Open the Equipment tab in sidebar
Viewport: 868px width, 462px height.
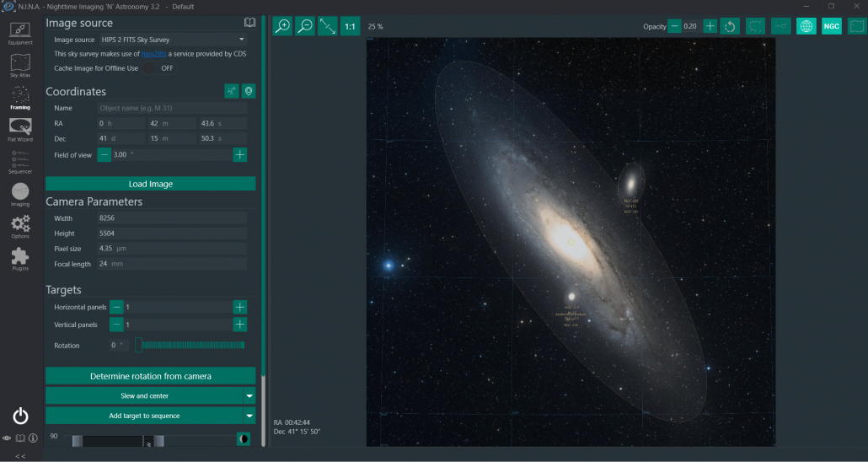pos(20,34)
